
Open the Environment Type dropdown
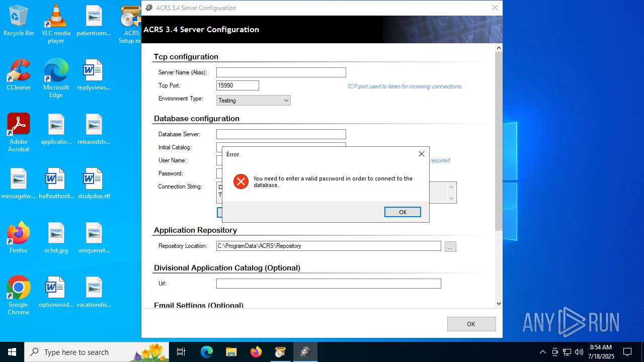click(254, 100)
